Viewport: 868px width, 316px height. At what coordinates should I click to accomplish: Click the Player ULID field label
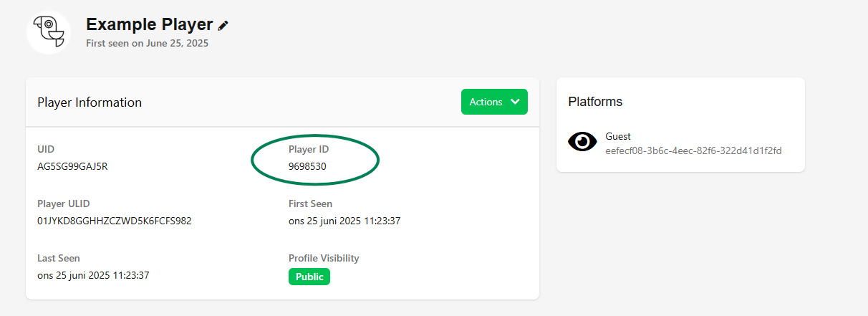(64, 204)
